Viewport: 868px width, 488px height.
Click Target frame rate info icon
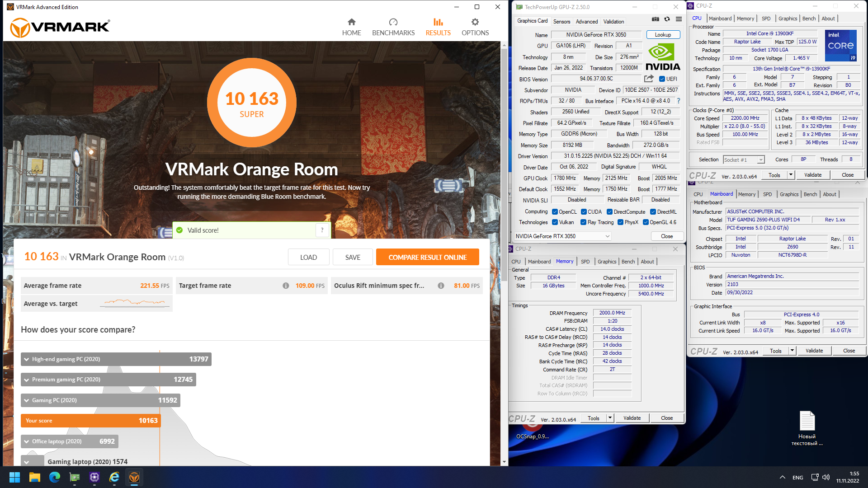(x=286, y=286)
